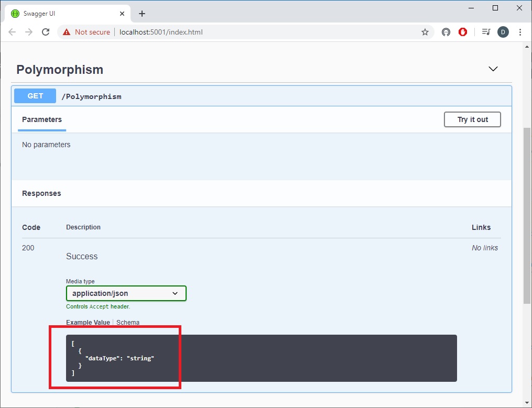532x408 pixels.
Task: Click the Polymorphism heading link
Action: click(60, 70)
